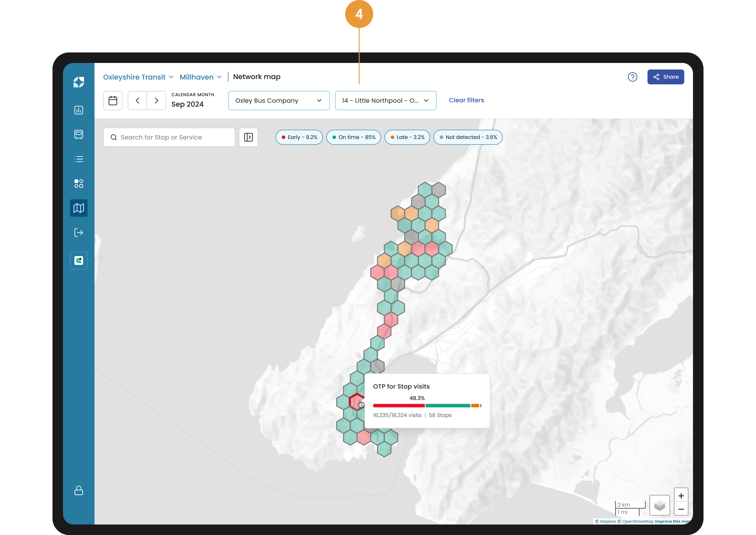Expand the Oxley Bus Company dropdown
The image size is (756, 535).
point(279,101)
